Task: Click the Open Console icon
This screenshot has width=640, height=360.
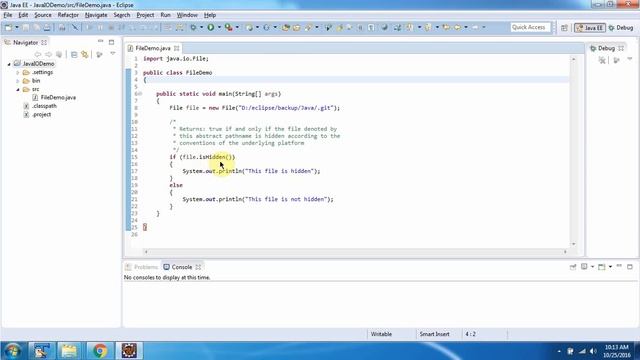Action: pyautogui.click(x=602, y=267)
